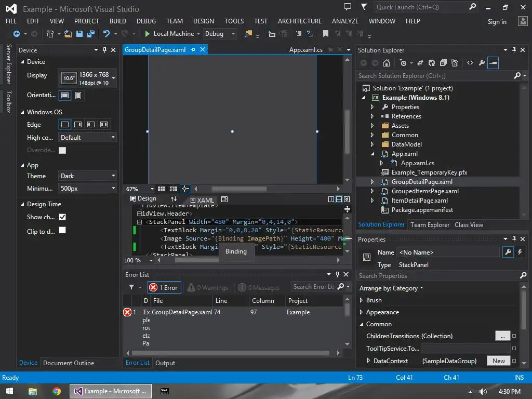Show the event handlers lightning icon
This screenshot has width=532, height=399.
pos(520,252)
